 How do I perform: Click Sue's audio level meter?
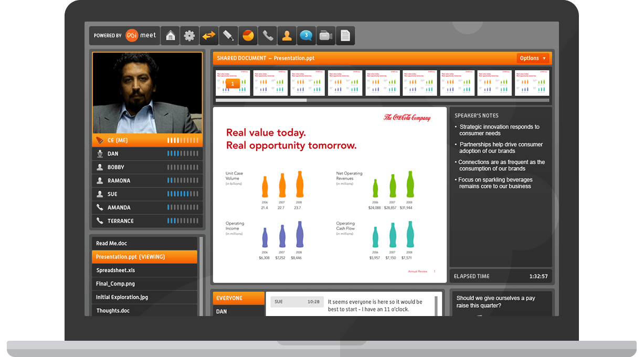(x=183, y=194)
